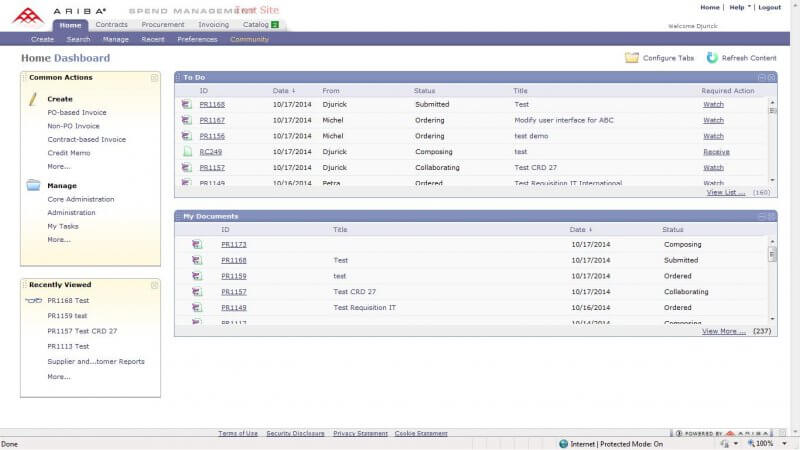Click the document icon for PR1157 in To Do
Screen dimensions: 800x450
coord(186,167)
